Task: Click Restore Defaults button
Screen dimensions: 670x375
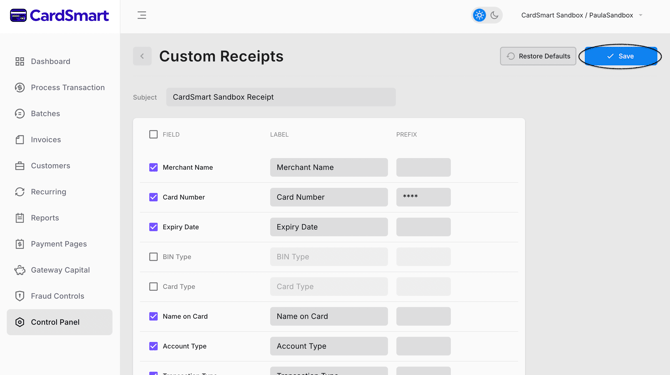Action: click(x=538, y=56)
